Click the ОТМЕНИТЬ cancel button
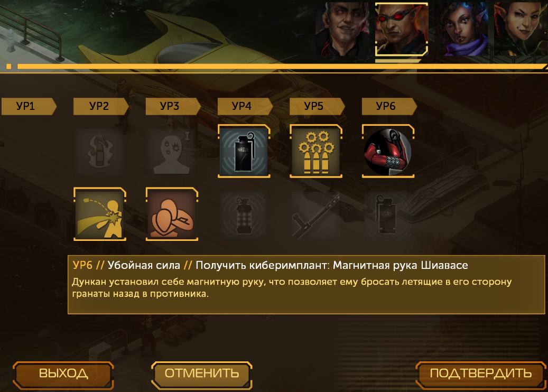Screen dimensions: 548x392 202,375
